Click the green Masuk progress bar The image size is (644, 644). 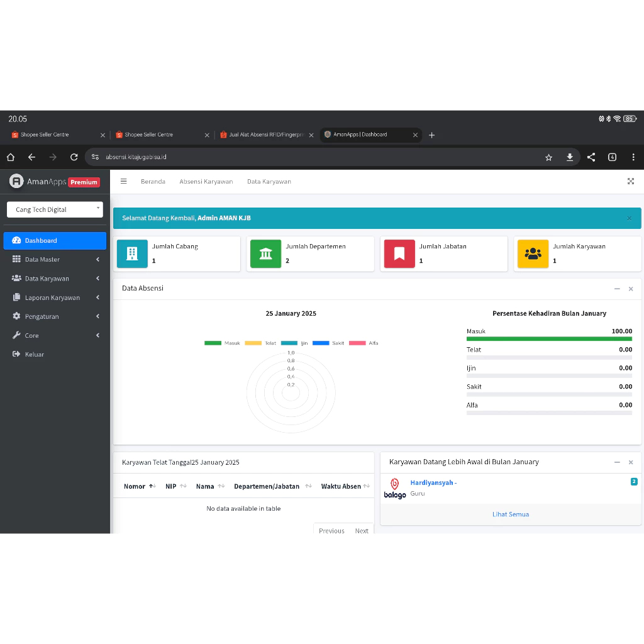[x=549, y=338]
